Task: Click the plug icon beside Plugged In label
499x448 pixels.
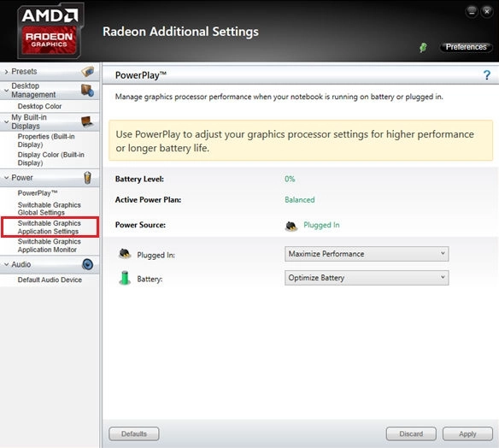Action: click(125, 254)
